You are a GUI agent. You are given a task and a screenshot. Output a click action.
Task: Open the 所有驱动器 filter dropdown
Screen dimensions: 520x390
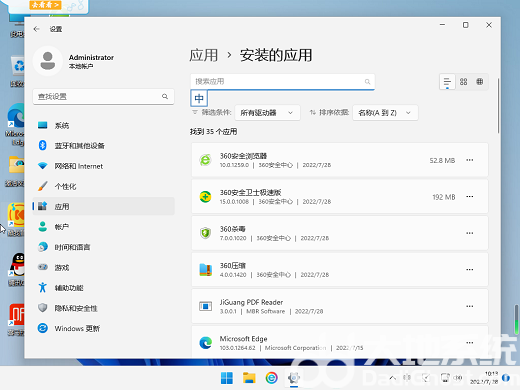point(267,113)
